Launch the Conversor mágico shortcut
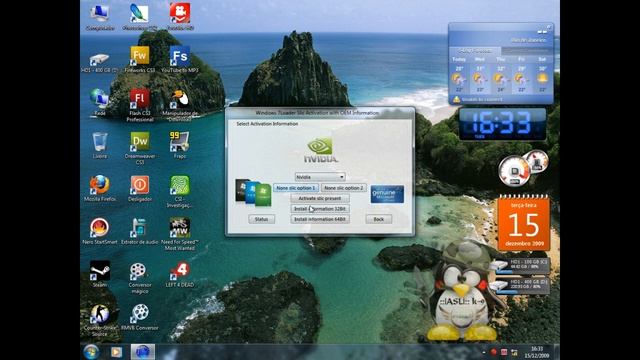Image resolution: width=640 pixels, height=360 pixels. click(140, 278)
